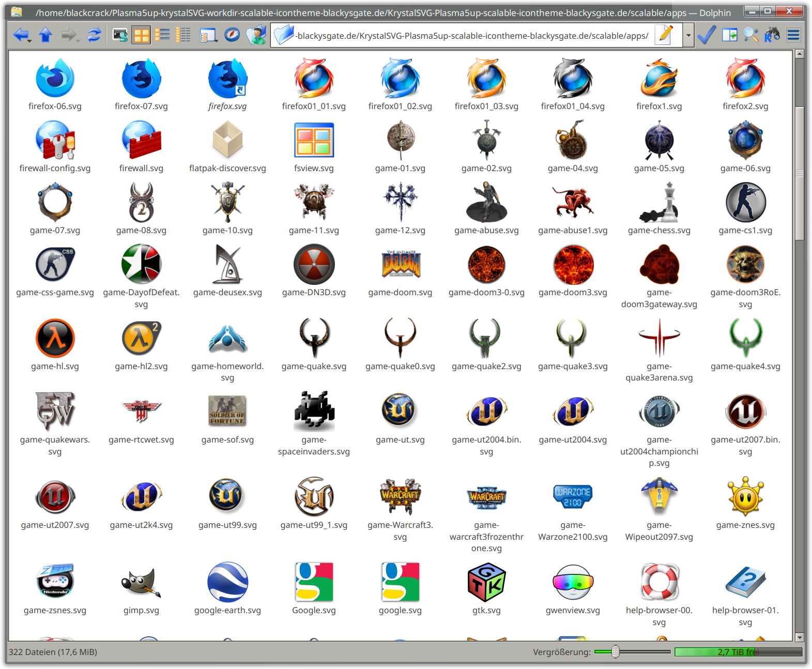812x669 pixels.
Task: Click status text 322 Dateien (17,6 MiB)
Action: [x=53, y=652]
